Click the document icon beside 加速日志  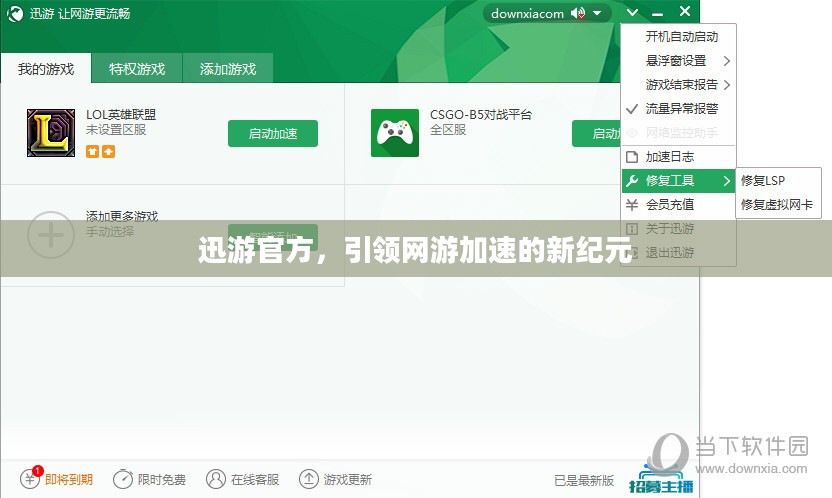(632, 157)
